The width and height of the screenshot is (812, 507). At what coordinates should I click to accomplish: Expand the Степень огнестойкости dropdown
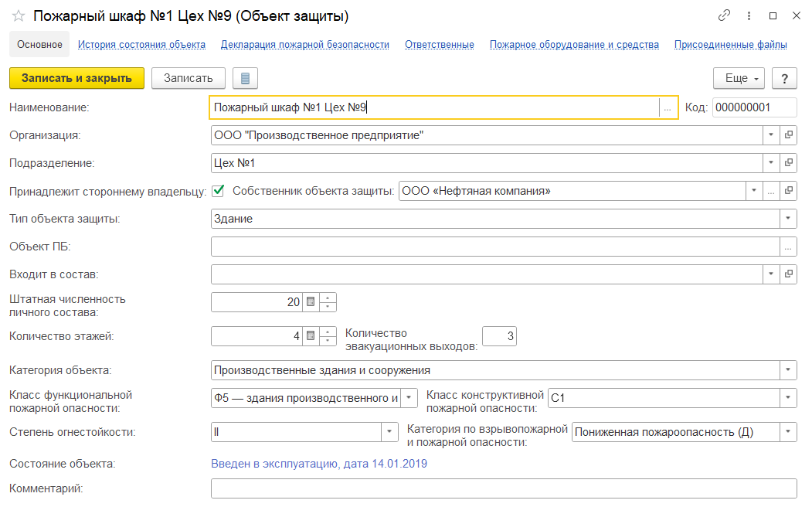[389, 432]
